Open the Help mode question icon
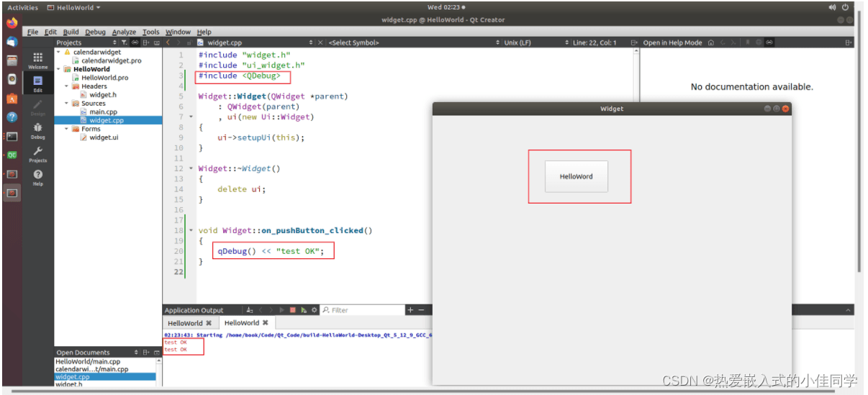This screenshot has width=868, height=395. point(37,177)
